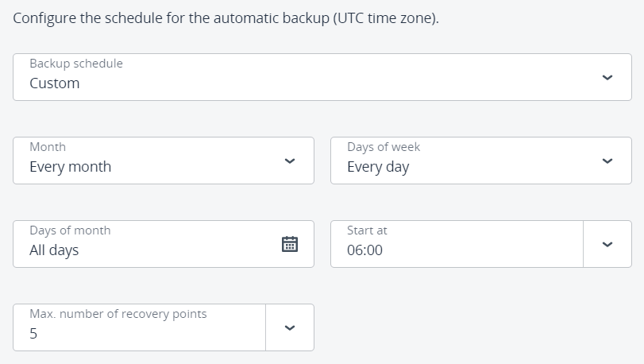
Task: Expand the Days of week chevron
Action: coord(607,161)
